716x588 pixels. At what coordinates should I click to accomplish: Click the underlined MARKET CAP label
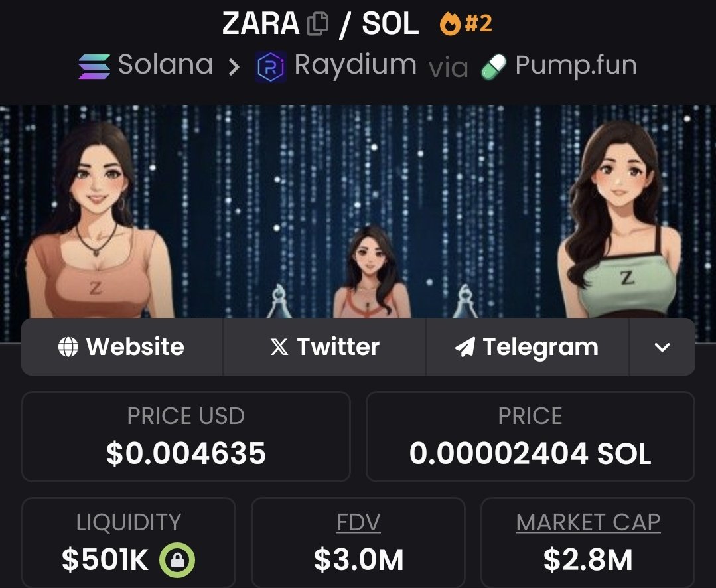click(588, 522)
